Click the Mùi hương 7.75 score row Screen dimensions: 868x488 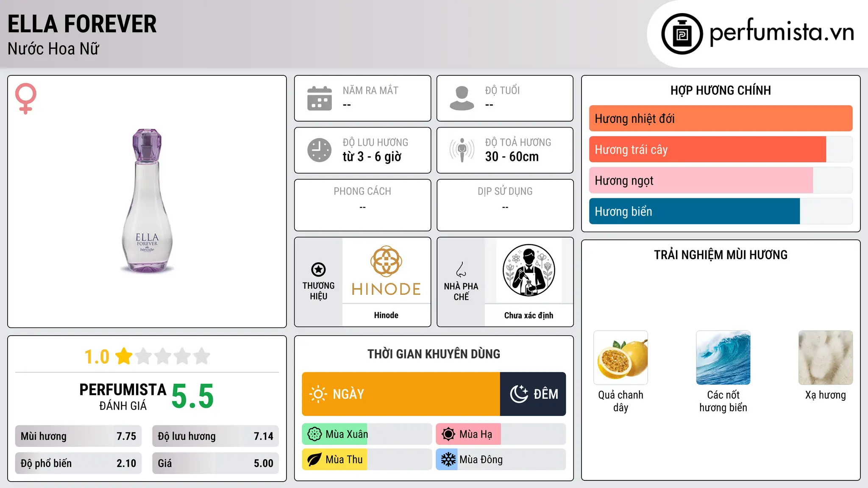(x=78, y=436)
